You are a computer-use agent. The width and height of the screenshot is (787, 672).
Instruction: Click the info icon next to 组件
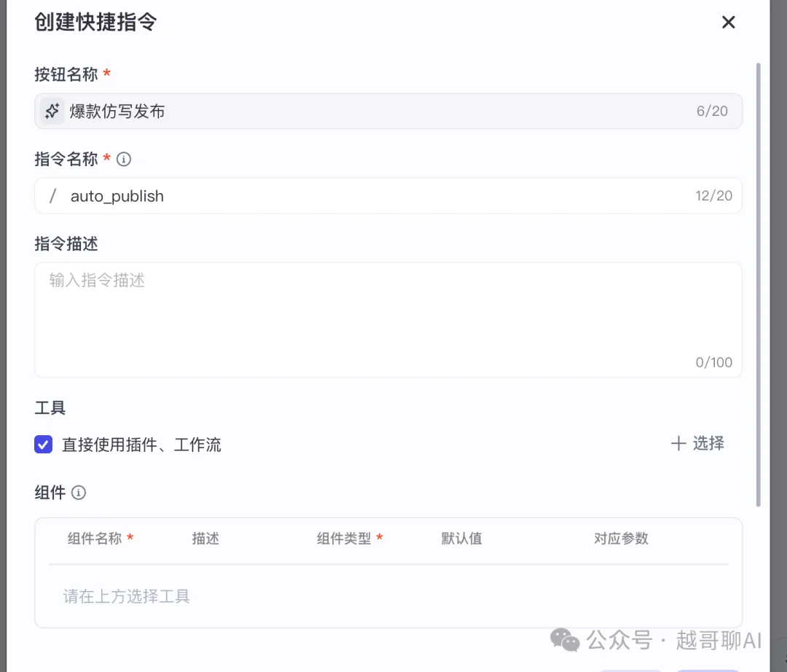[x=79, y=493]
